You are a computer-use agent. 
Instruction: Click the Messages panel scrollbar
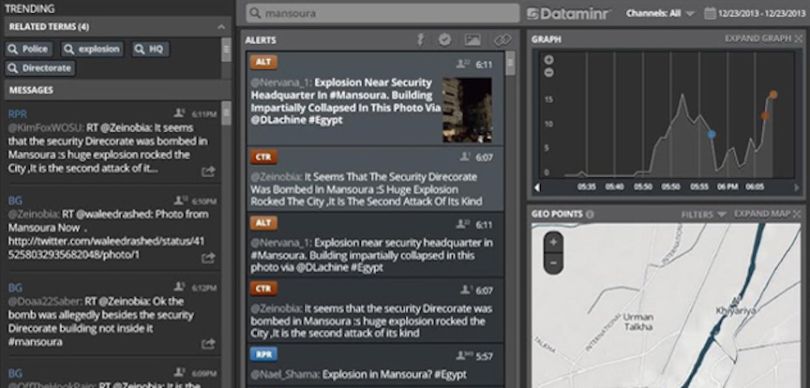(x=226, y=113)
